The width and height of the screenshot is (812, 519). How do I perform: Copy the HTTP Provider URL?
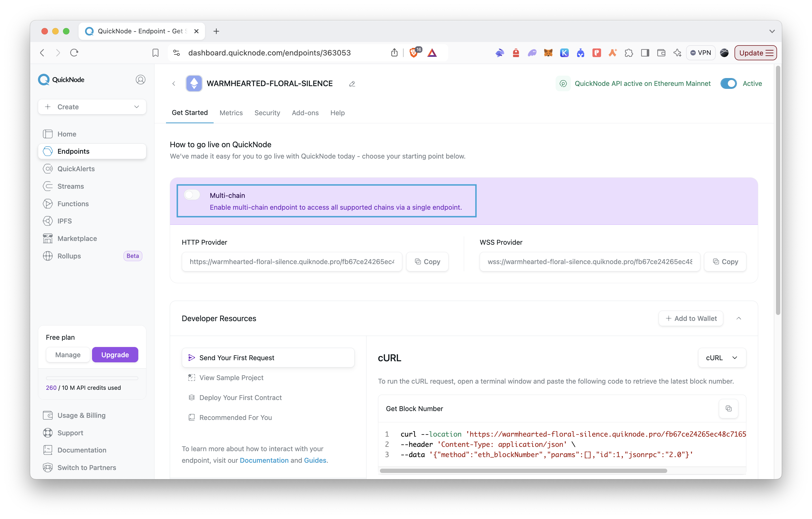click(427, 262)
